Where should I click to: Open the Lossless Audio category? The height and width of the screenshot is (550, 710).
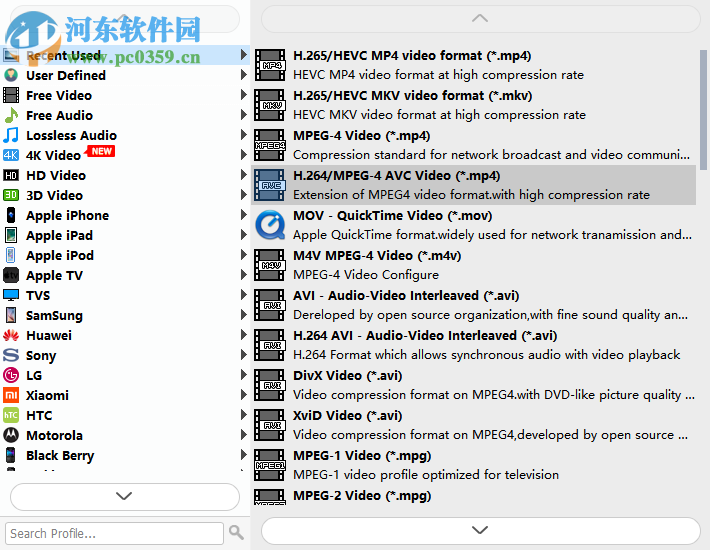tap(125, 135)
